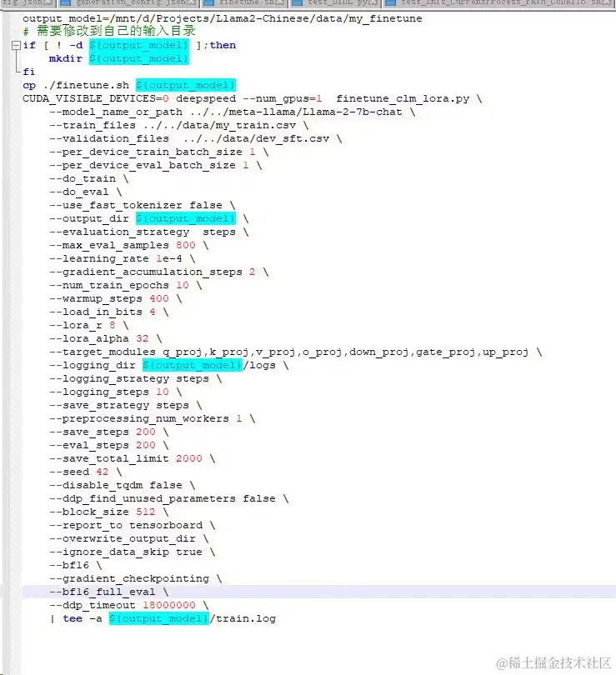Viewport: 616px width, 675px height.
Task: Click the Chinese comment line starting with #
Action: pyautogui.click(x=109, y=31)
